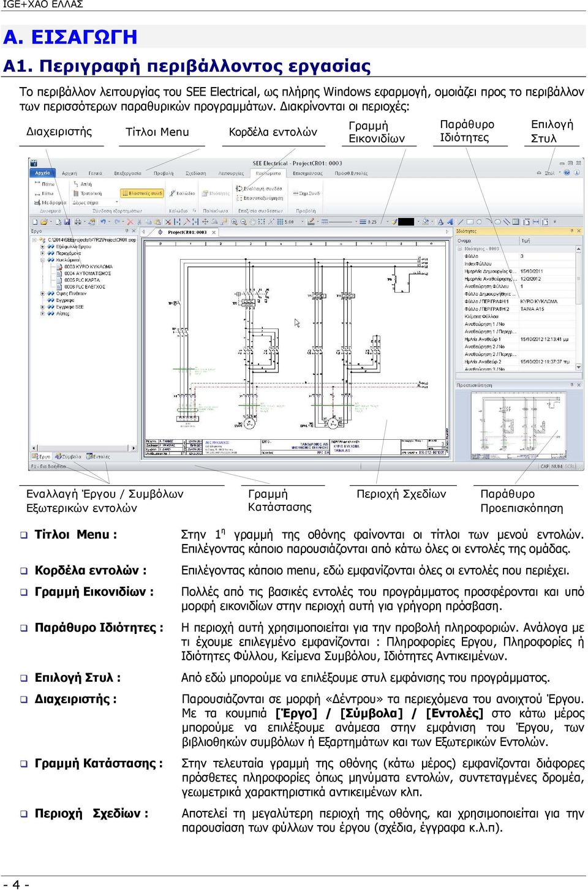Select the Rectangle drawing tool icon
Viewport: 588px width, 890px height.
(x=470, y=222)
